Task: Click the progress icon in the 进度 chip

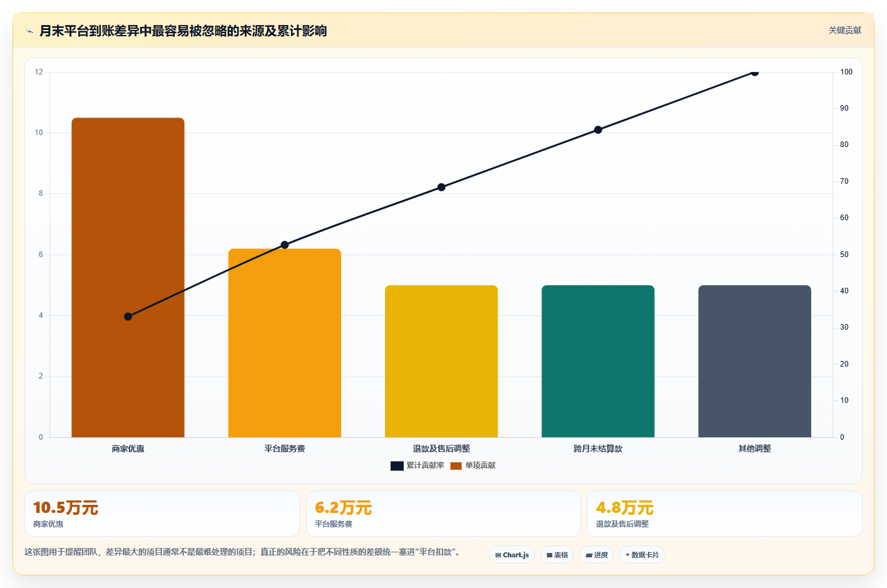Action: [589, 555]
